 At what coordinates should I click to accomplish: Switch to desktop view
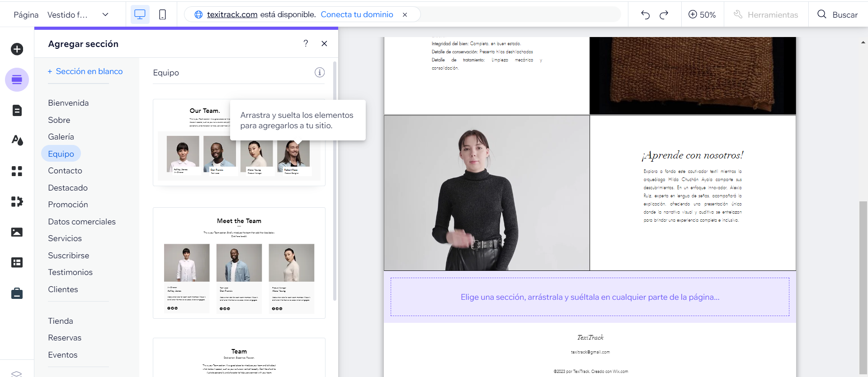(140, 14)
